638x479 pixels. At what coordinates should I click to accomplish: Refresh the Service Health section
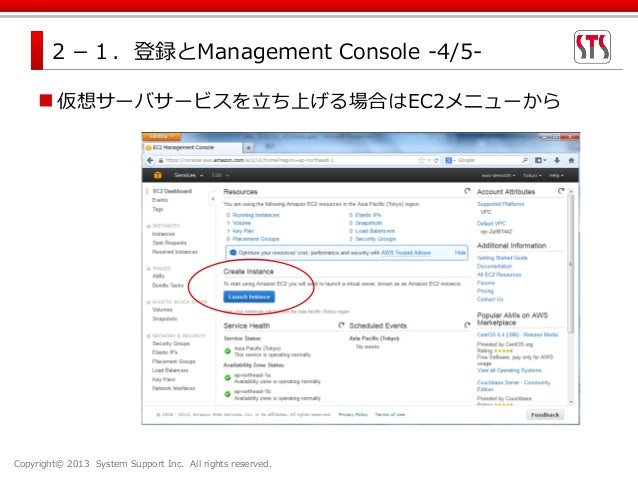tap(341, 325)
